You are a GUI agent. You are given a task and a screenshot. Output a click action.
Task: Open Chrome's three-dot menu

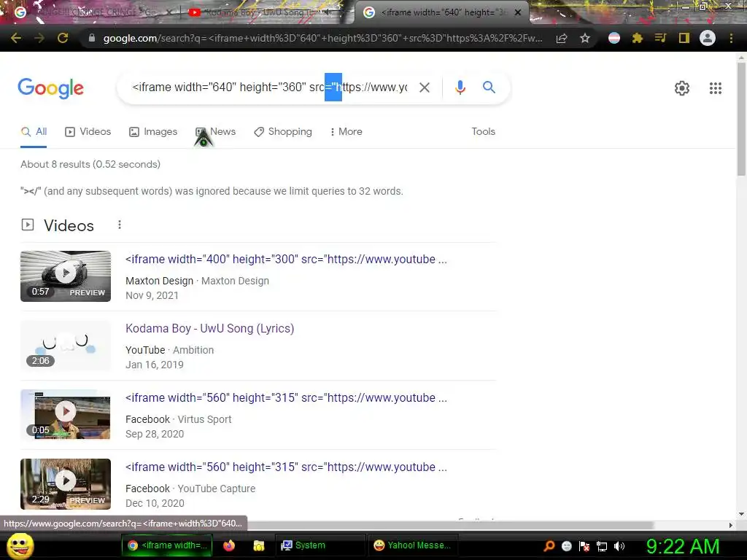click(x=731, y=38)
